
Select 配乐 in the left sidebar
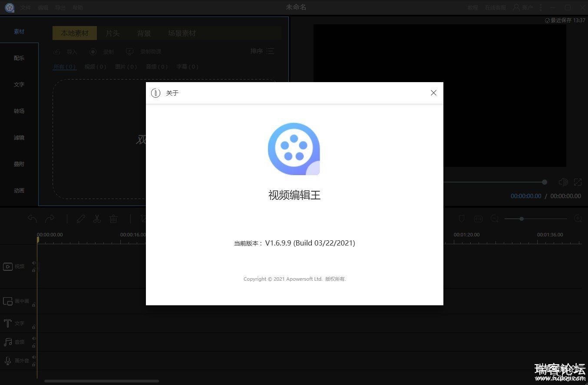click(19, 58)
